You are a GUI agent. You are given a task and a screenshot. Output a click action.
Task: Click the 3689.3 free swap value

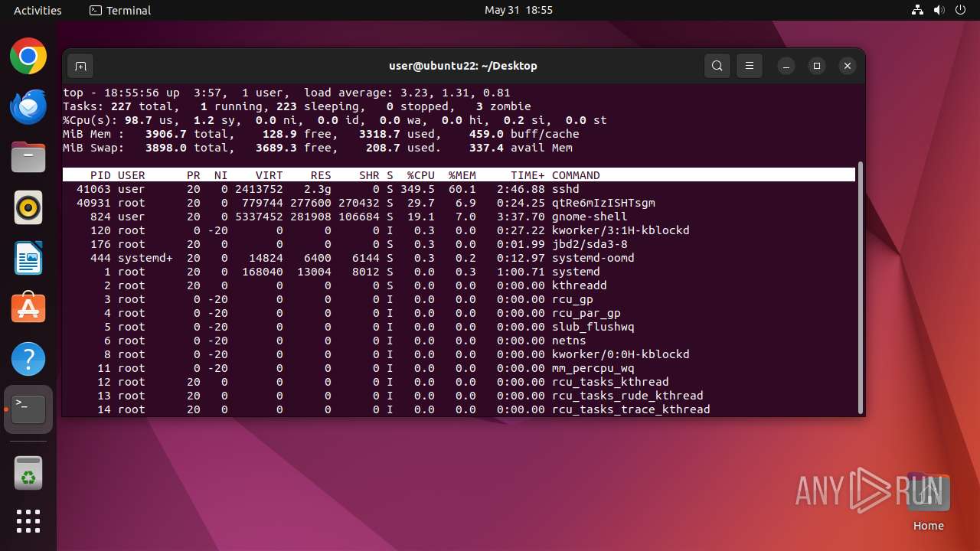coord(276,148)
